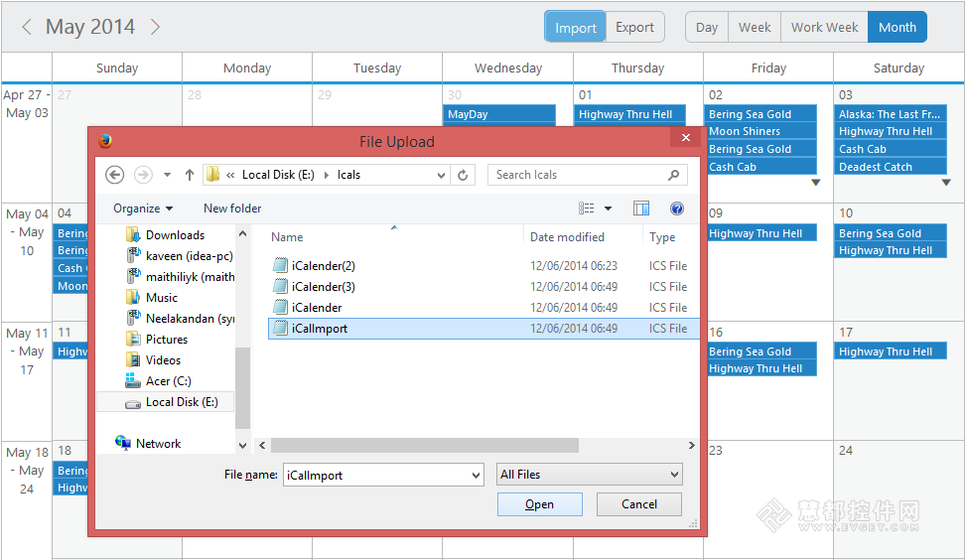966x560 pixels.
Task: Click the search magnifier icon
Action: [x=673, y=175]
